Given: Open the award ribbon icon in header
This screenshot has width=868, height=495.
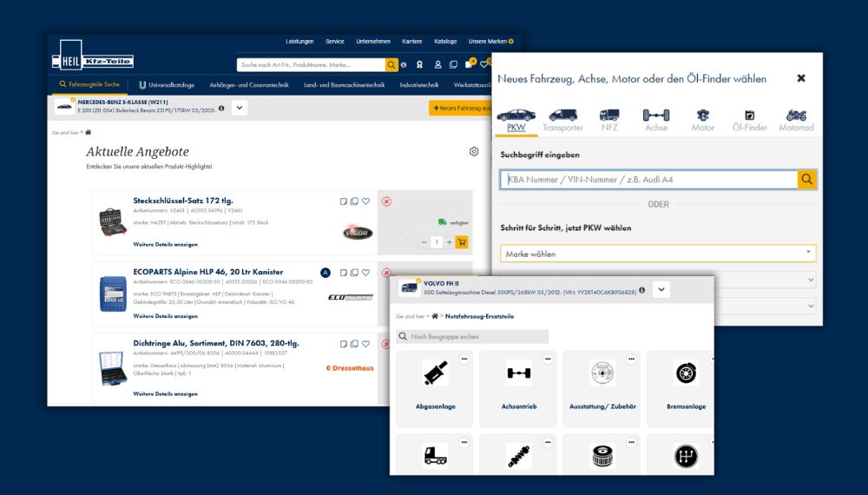Looking at the screenshot, I should (419, 65).
